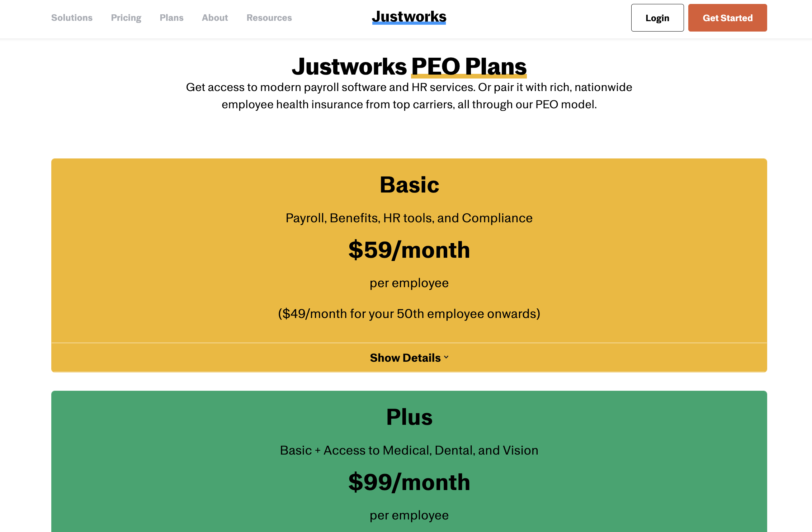Image resolution: width=812 pixels, height=532 pixels.
Task: Click the Get Started button
Action: pos(728,17)
